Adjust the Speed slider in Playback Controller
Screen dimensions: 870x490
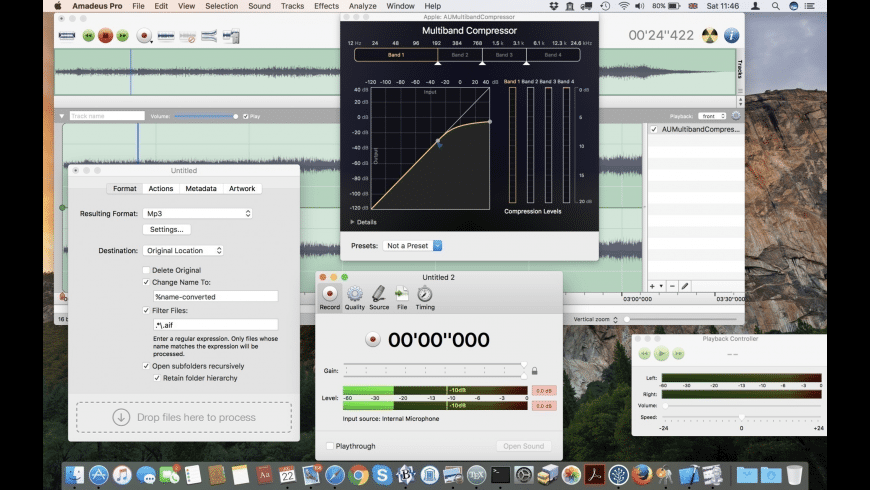(741, 417)
